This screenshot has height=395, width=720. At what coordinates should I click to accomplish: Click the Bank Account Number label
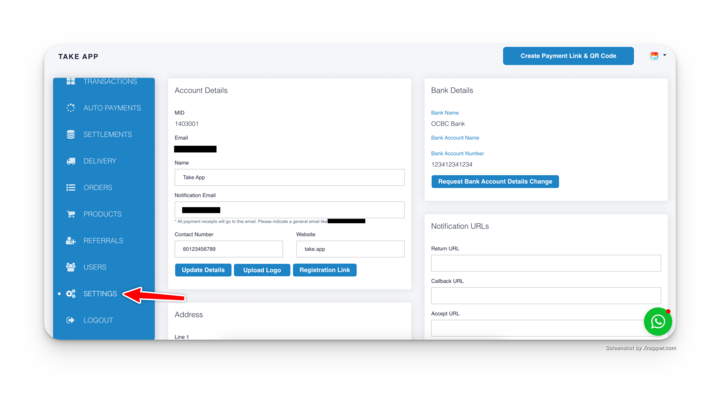tap(457, 153)
